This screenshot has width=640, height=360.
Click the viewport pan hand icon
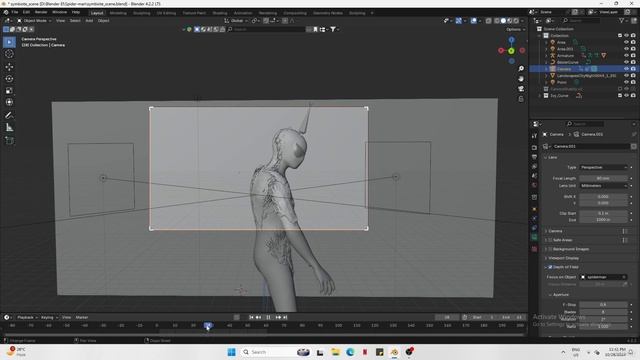pos(521,78)
